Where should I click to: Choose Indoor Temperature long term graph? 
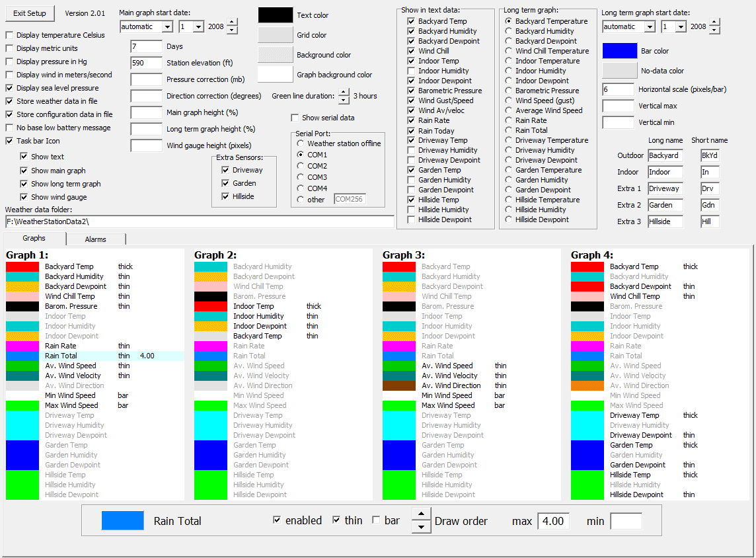tap(508, 61)
